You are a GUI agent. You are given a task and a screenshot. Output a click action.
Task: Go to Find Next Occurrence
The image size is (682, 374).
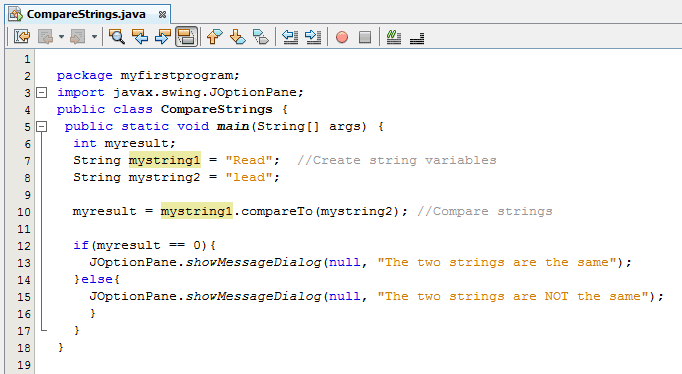coord(163,37)
